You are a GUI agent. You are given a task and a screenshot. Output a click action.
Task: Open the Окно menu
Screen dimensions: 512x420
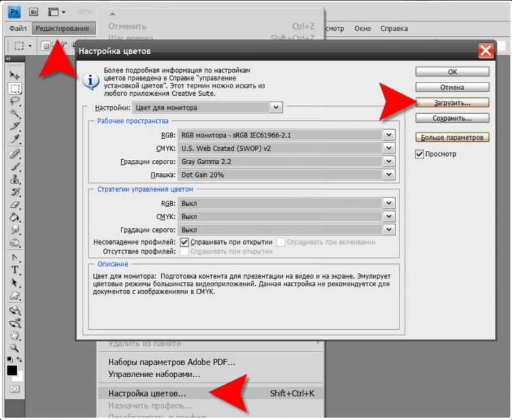click(x=362, y=28)
